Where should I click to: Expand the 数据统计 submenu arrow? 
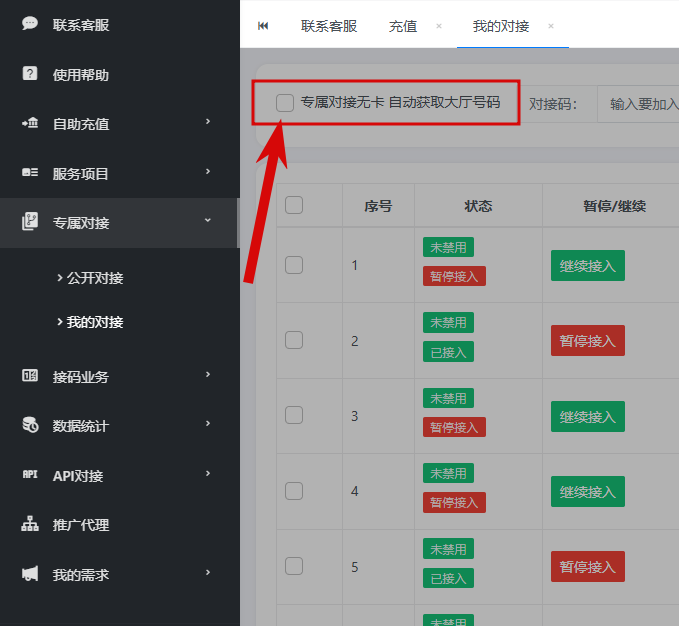click(208, 423)
